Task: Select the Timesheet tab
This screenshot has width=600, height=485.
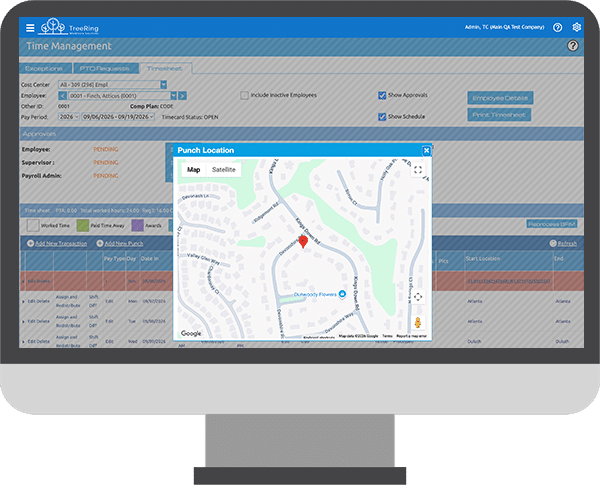Action: [165, 68]
